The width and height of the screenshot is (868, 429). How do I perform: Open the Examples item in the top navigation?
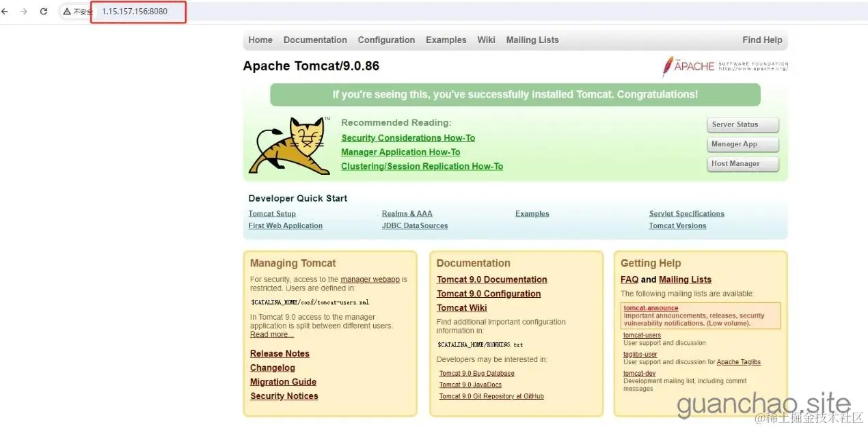pos(446,40)
